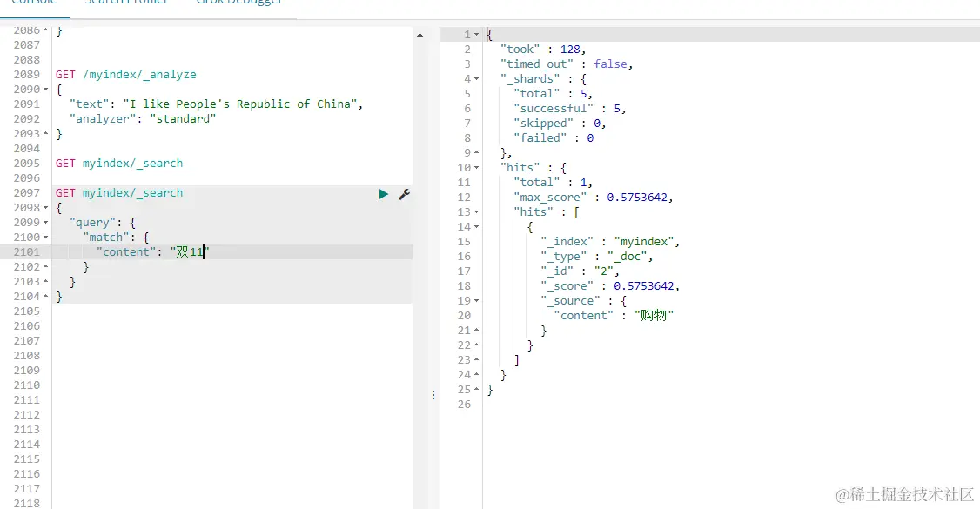
Task: Collapse the request block at line 2090
Action: [45, 90]
